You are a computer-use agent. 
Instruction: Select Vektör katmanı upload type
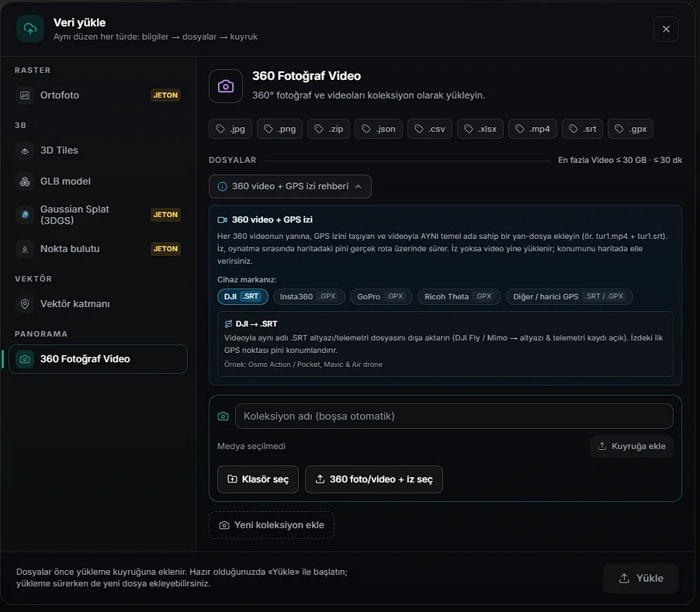pyautogui.click(x=99, y=304)
